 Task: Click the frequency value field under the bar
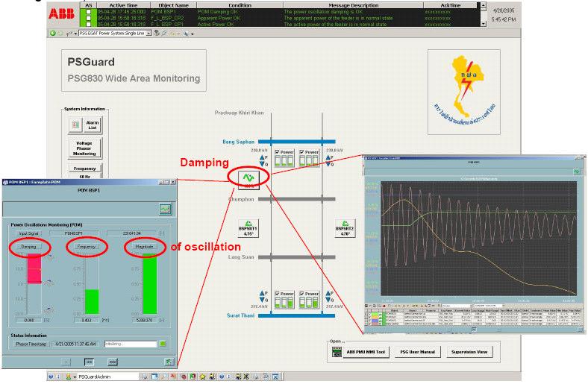(87, 321)
